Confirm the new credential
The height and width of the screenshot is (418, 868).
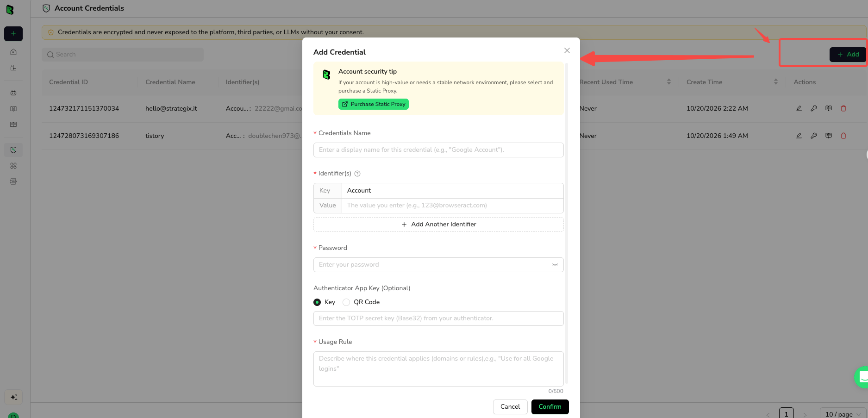coord(550,407)
